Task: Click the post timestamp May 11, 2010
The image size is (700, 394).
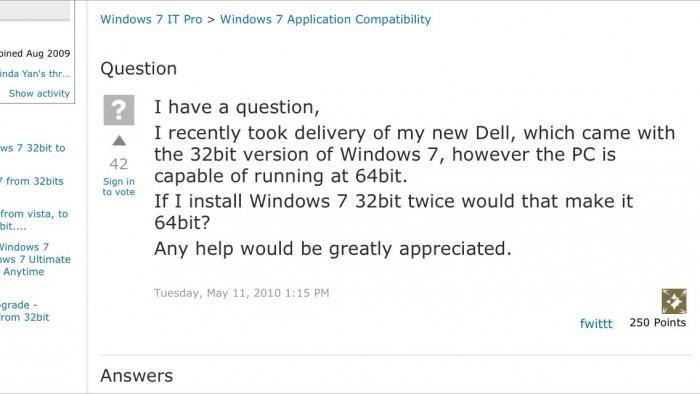Action: pyautogui.click(x=242, y=293)
